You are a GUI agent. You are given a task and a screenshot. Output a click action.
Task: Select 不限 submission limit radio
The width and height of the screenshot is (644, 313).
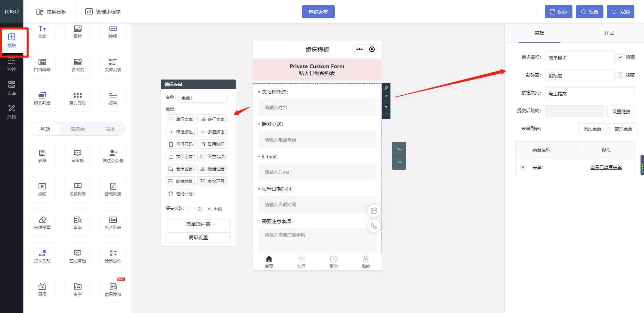tap(209, 209)
